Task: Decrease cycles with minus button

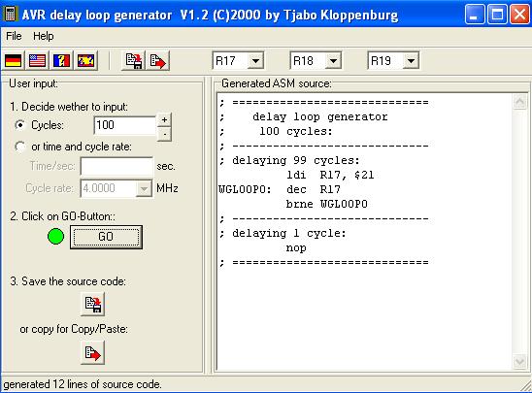Action: [164, 134]
